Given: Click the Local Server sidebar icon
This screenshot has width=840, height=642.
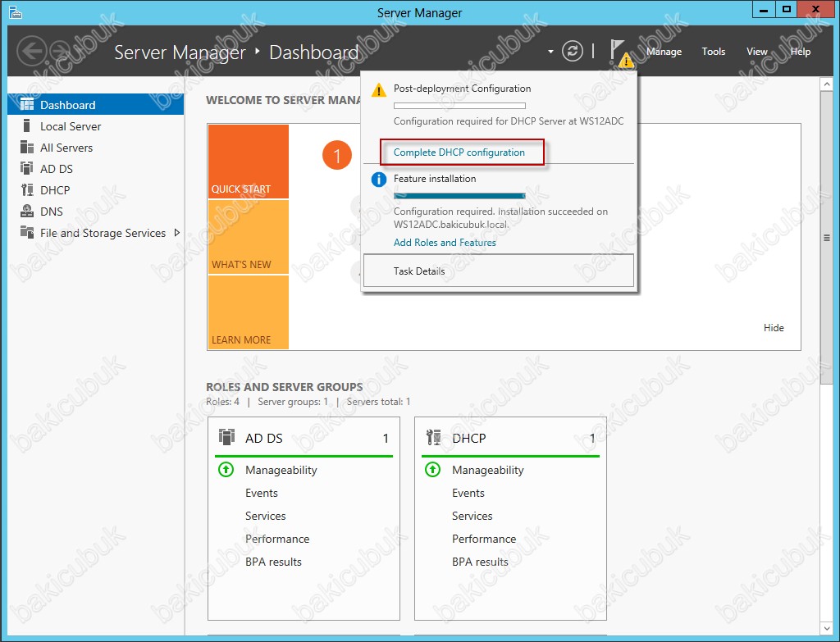Looking at the screenshot, I should (27, 125).
